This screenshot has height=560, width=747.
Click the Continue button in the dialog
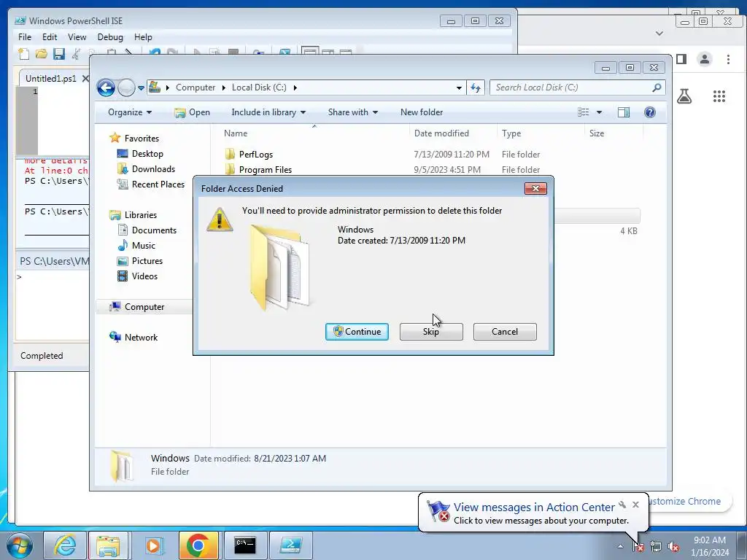tap(357, 332)
